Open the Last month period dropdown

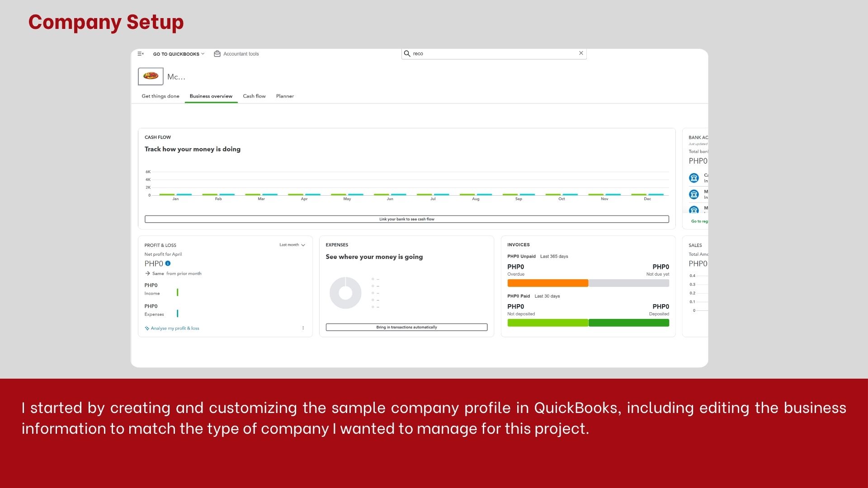292,245
